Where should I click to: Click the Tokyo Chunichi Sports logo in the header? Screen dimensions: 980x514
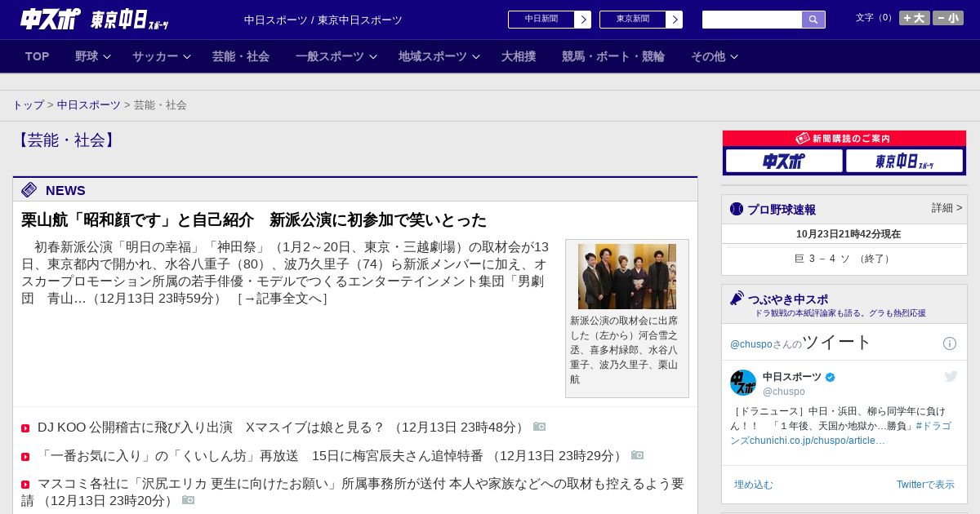(129, 19)
